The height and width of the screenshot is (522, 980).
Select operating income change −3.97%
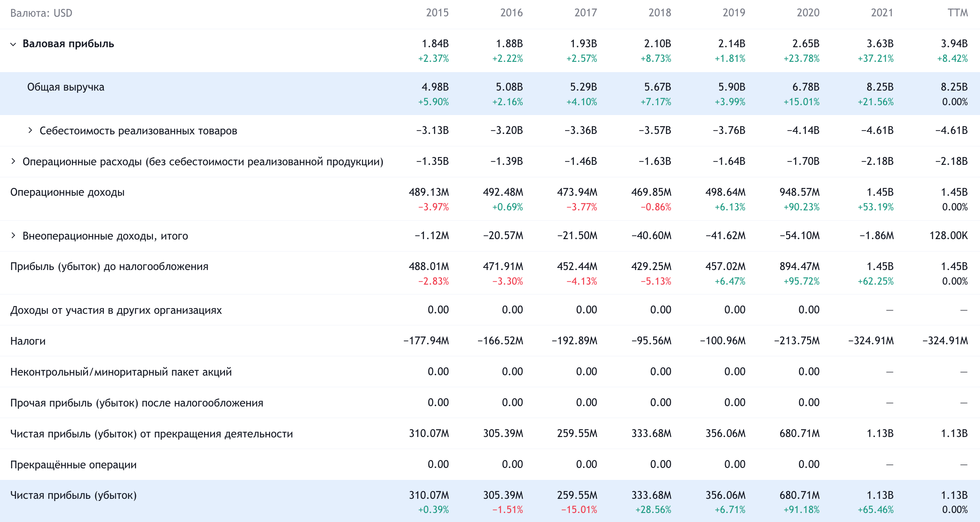[433, 207]
